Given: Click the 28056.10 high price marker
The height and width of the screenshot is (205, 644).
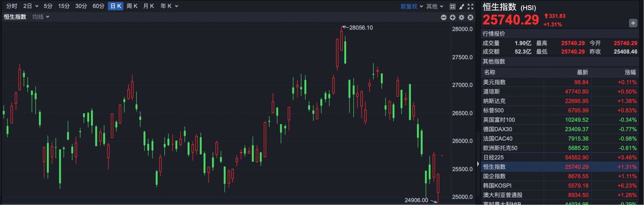Looking at the screenshot, I should 361,28.
